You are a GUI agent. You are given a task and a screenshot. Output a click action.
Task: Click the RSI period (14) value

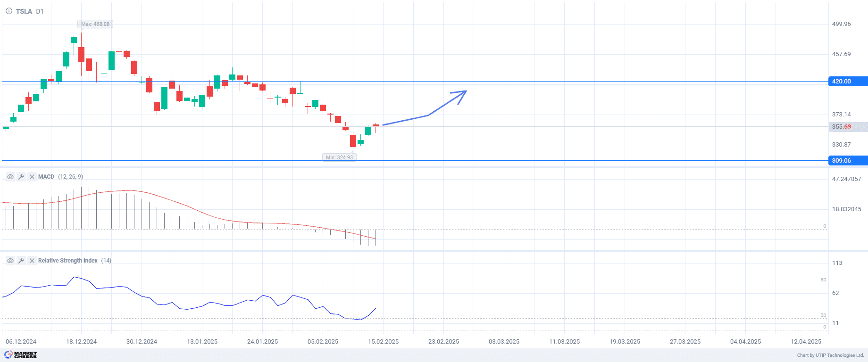coord(106,261)
